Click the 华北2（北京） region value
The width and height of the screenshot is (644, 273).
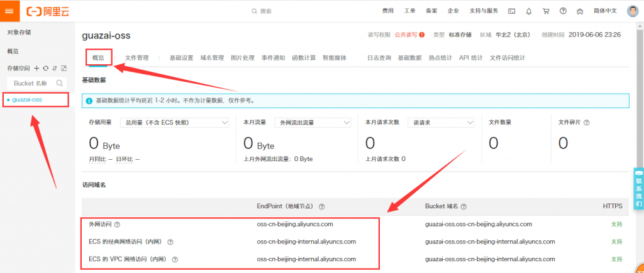tap(513, 35)
